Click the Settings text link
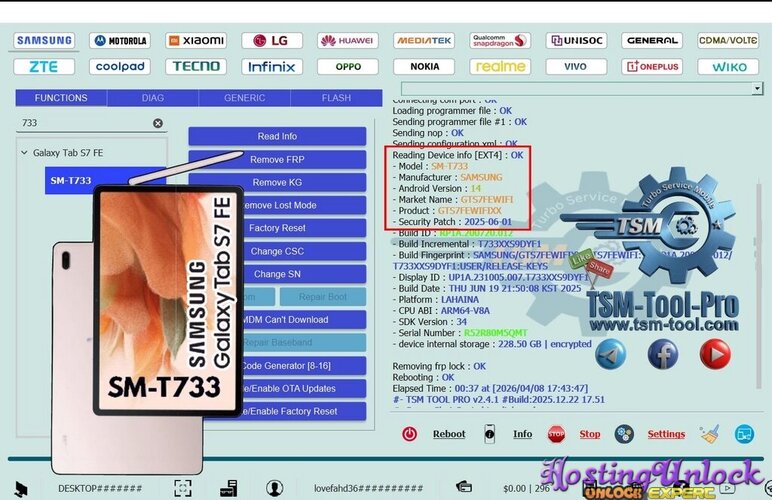The height and width of the screenshot is (500, 772). pyautogui.click(x=666, y=434)
